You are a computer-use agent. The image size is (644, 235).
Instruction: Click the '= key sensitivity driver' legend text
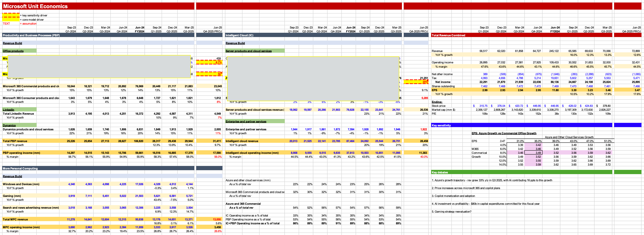pos(33,15)
